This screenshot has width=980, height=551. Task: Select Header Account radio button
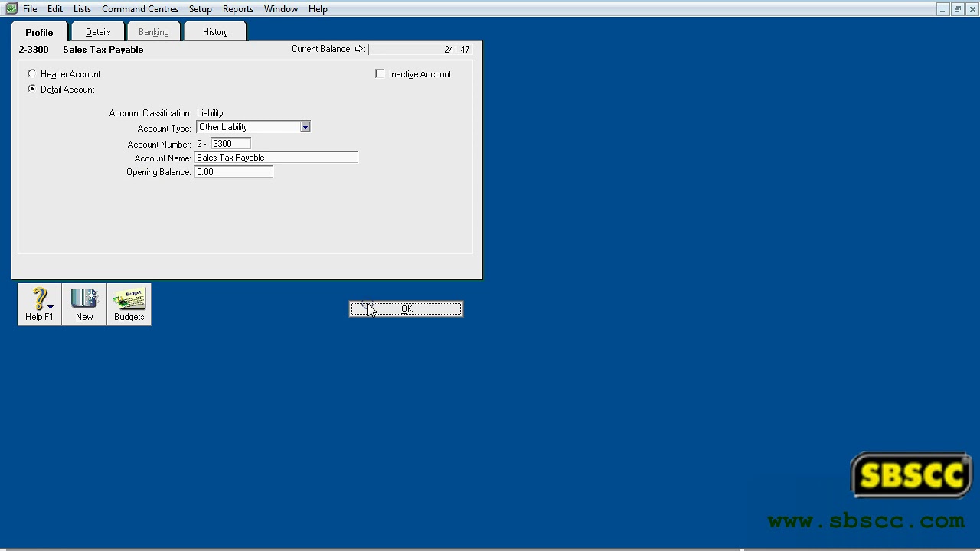[x=31, y=73]
